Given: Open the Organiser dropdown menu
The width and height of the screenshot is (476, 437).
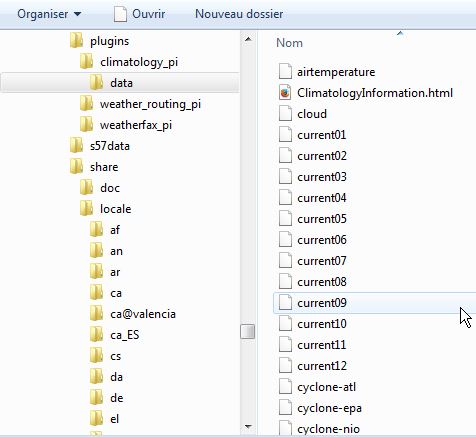Looking at the screenshot, I should coord(49,14).
